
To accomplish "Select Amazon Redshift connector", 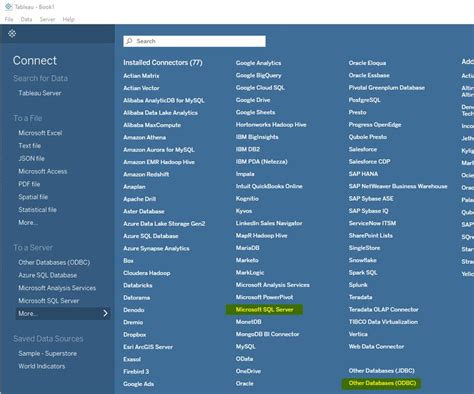I will 146,174.
